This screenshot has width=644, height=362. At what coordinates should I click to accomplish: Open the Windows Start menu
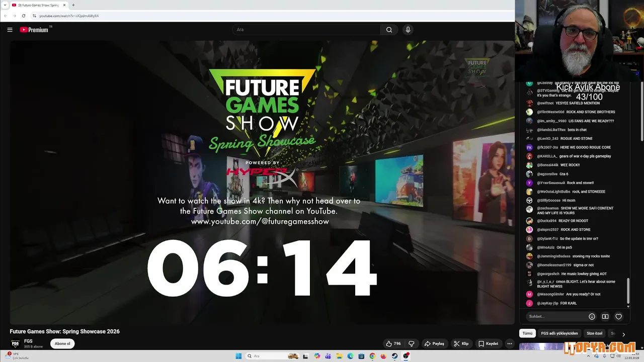238,356
